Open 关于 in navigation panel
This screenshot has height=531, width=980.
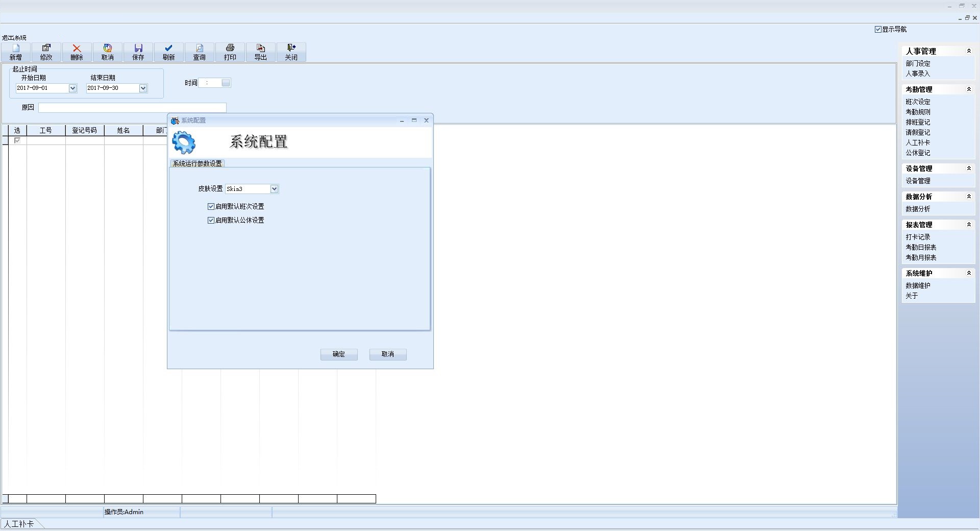pos(912,296)
